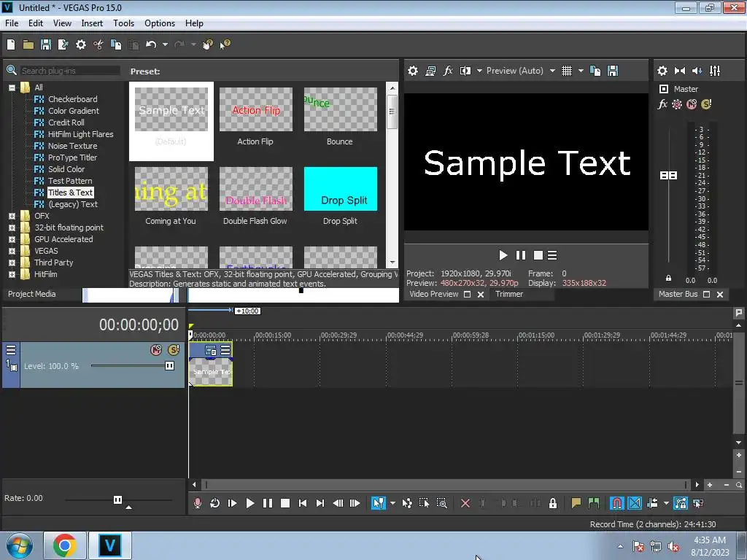This screenshot has height=560, width=747.
Task: Pause the video preview
Action: (x=521, y=256)
